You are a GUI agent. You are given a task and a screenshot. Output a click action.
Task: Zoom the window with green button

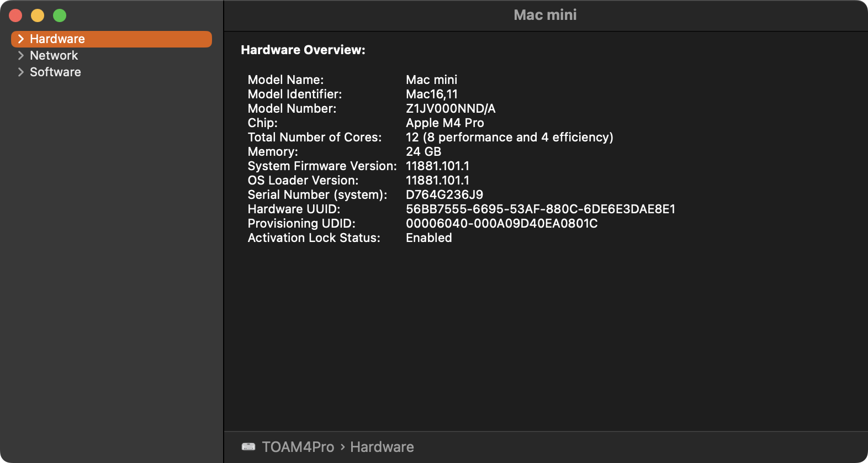point(60,15)
